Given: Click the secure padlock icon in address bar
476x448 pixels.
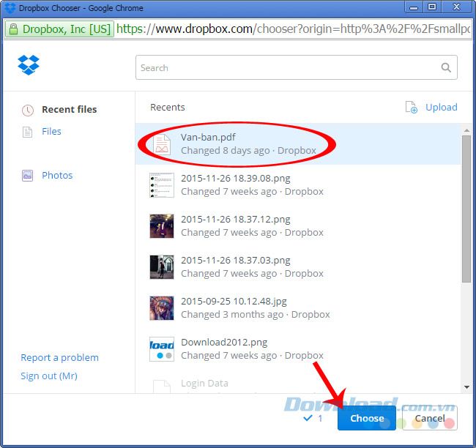Looking at the screenshot, I should (13, 29).
